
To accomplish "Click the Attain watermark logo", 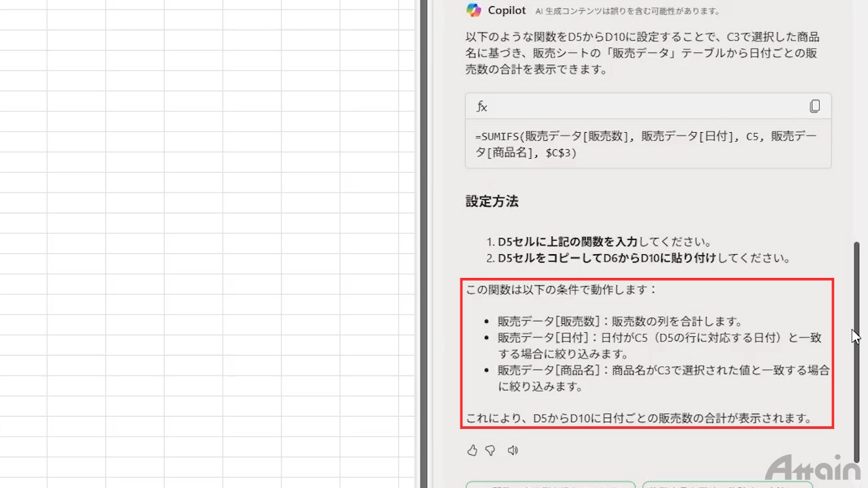I will coord(812,469).
